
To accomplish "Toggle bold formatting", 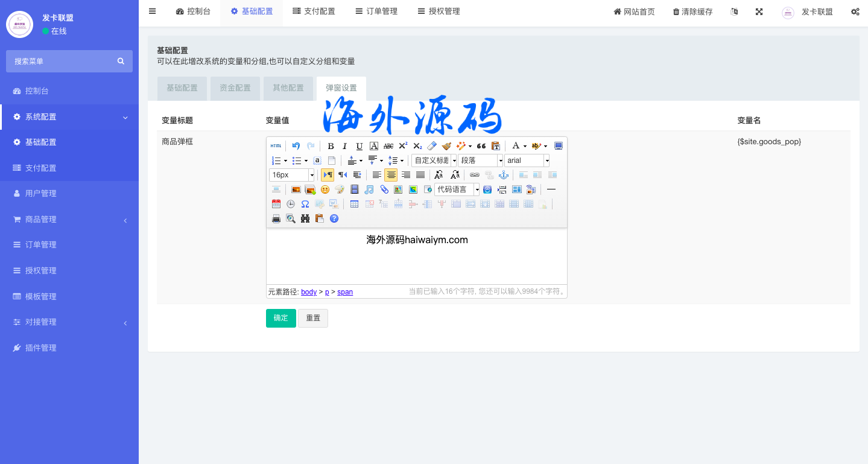I will tap(331, 146).
